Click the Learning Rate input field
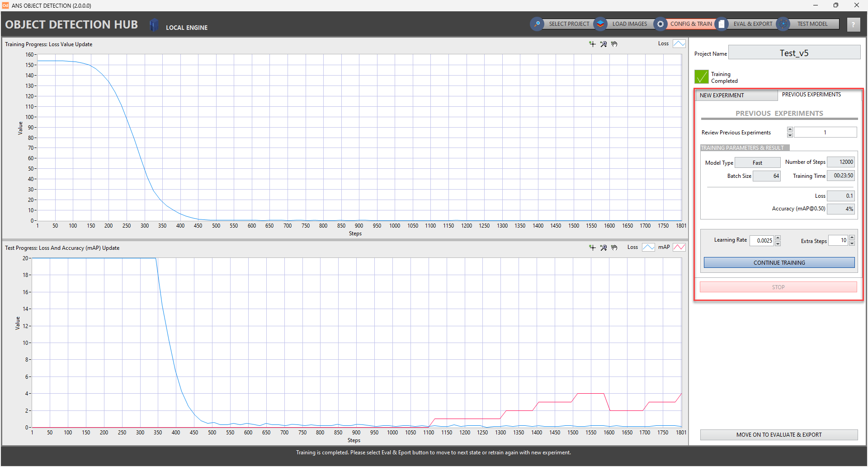 762,241
